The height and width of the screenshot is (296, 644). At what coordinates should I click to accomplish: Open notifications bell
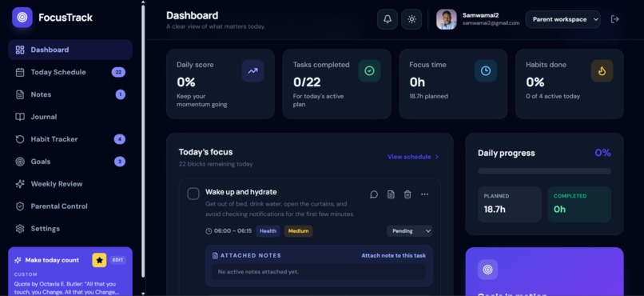pos(388,19)
